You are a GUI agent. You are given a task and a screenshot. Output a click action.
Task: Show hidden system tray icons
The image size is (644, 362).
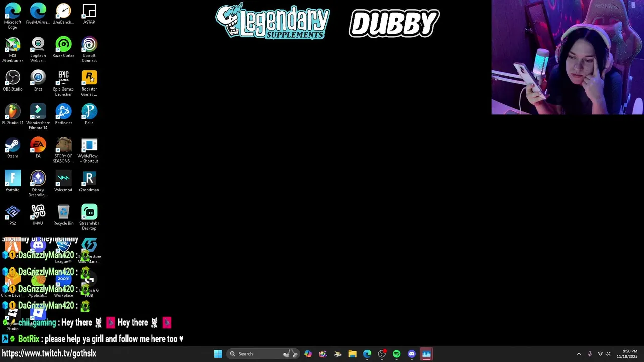[579, 354]
